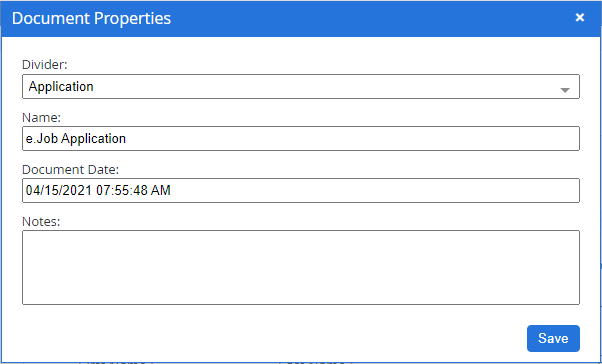Focus the Document Date field
Screen dimensions: 602x364
pos(301,190)
